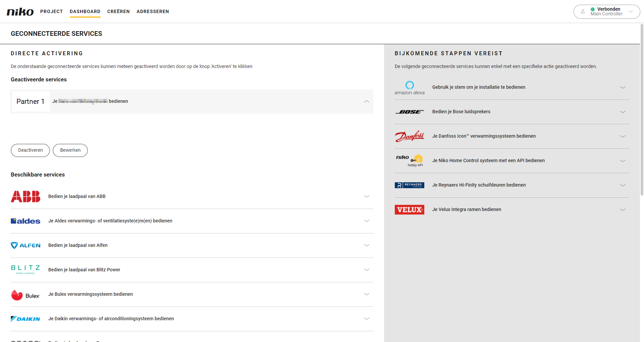Click the Danfoss logo icon

(x=409, y=136)
